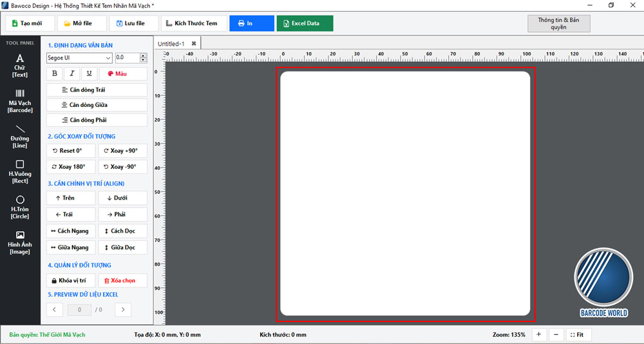644x344 pixels.
Task: Align object right with Phải
Action: [123, 215]
